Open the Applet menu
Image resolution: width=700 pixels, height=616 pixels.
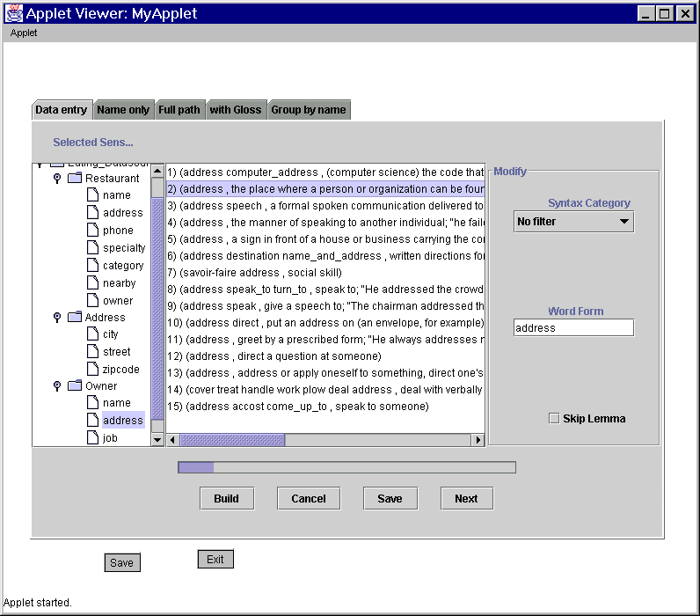click(24, 33)
